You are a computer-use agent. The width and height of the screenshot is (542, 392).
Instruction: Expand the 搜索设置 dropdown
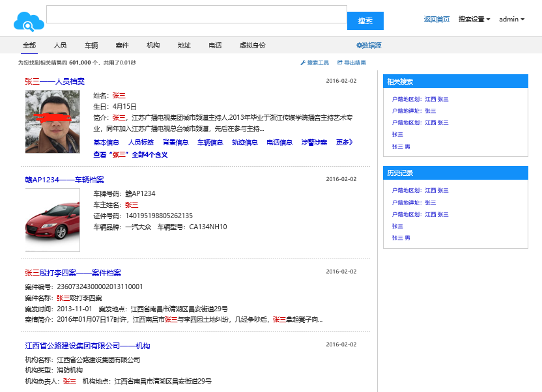coord(474,20)
